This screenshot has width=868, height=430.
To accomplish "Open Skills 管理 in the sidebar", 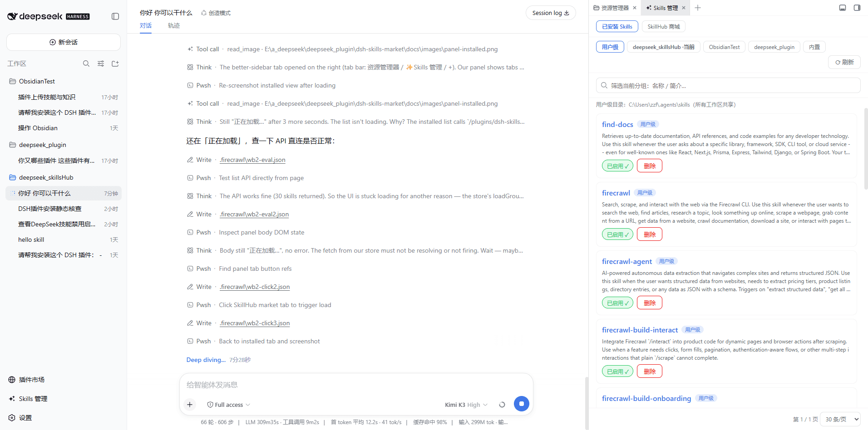I will pos(28,399).
